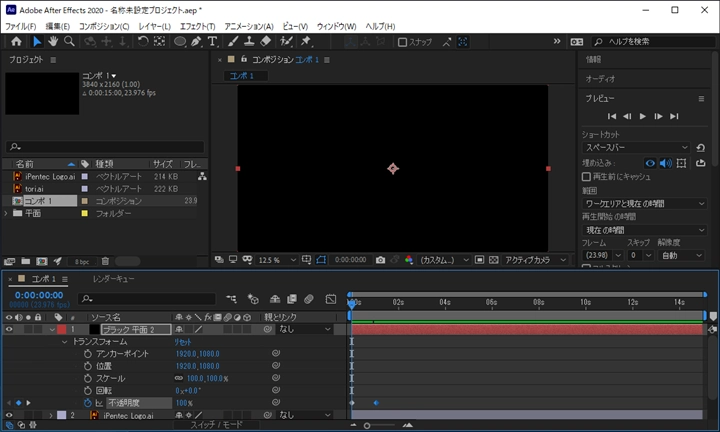Click the opacity stopwatch icon
This screenshot has width=720, height=432.
(87, 403)
